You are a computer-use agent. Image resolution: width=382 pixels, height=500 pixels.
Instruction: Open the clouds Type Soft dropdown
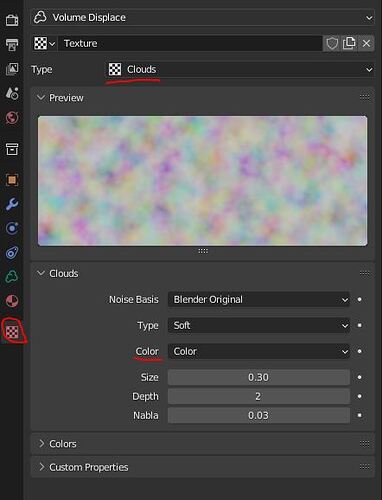pos(259,325)
